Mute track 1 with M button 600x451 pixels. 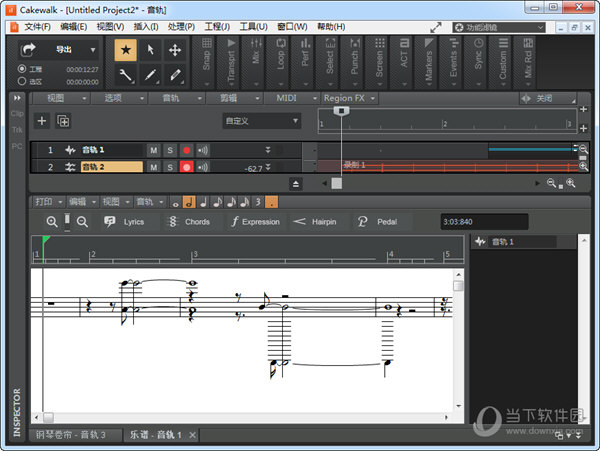[x=153, y=150]
